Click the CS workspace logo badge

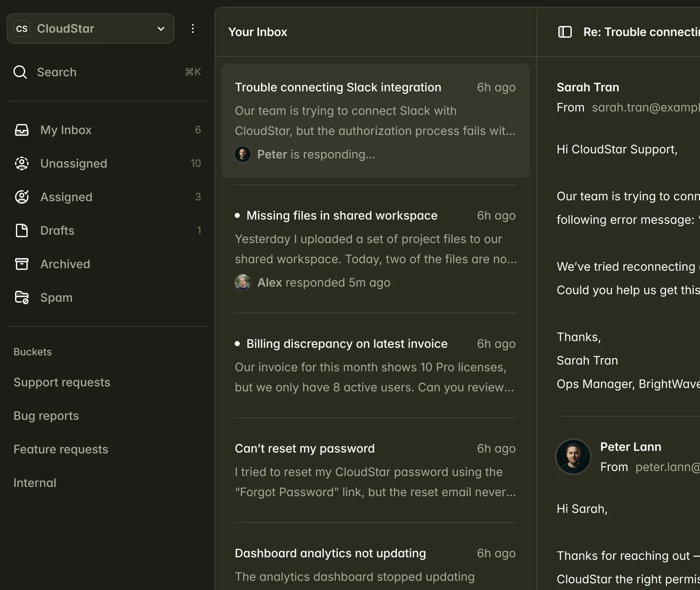coord(22,28)
